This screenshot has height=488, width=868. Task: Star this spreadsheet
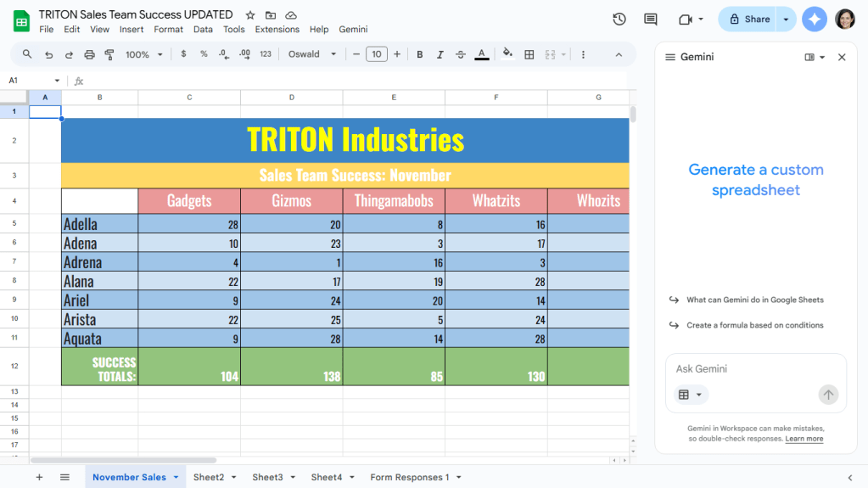coord(249,15)
